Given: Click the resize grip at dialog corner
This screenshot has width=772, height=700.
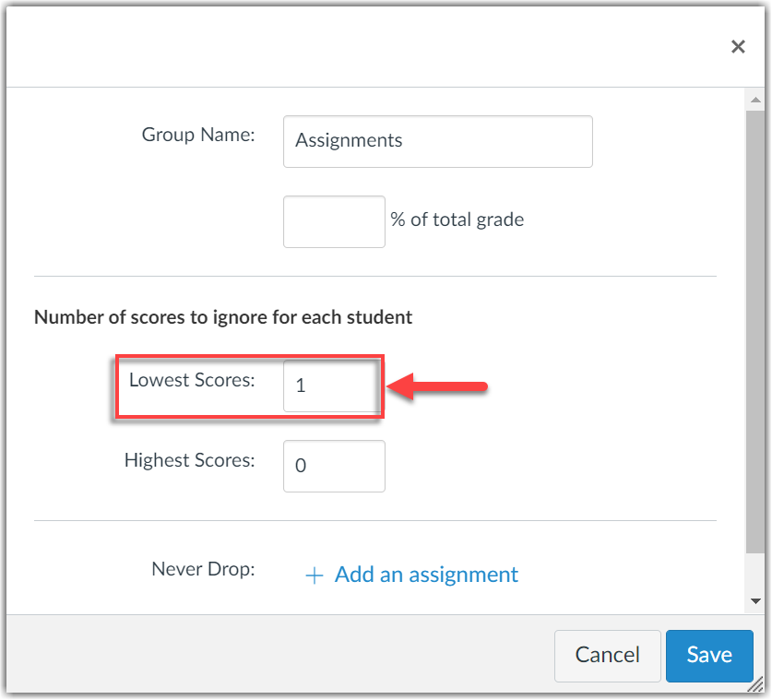Looking at the screenshot, I should [756, 683].
